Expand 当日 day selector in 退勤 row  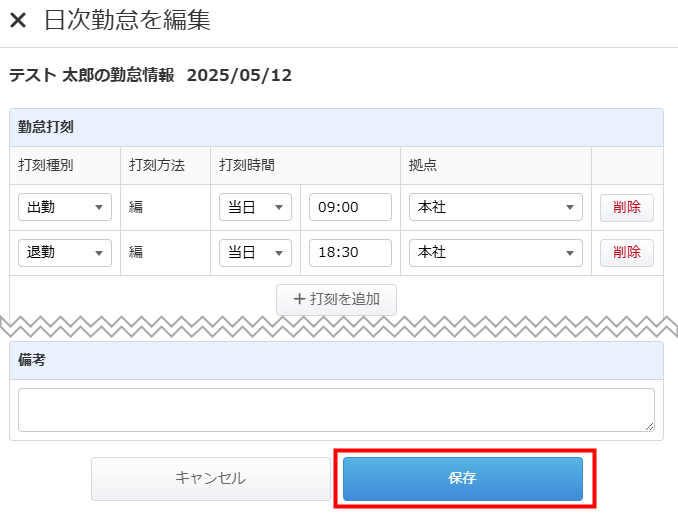pos(255,252)
